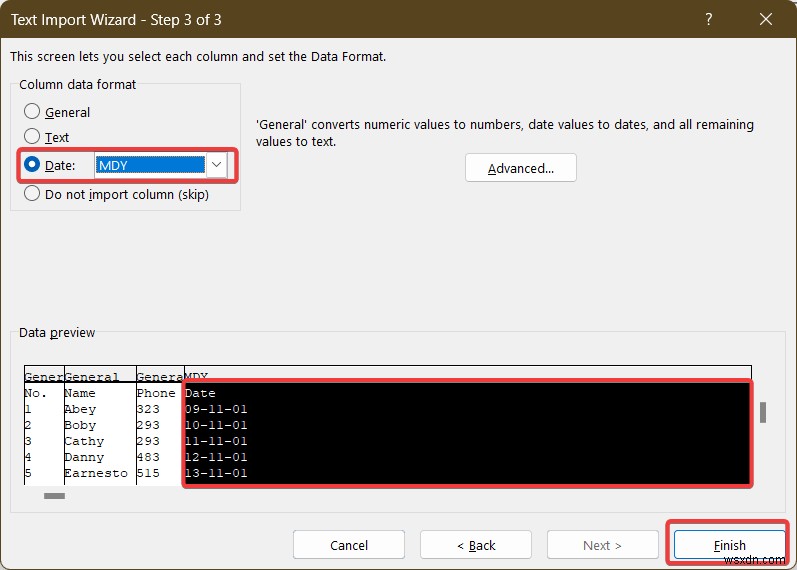Viewport: 797px width, 570px height.
Task: Close the Text Import Wizard dialog
Action: pos(766,19)
